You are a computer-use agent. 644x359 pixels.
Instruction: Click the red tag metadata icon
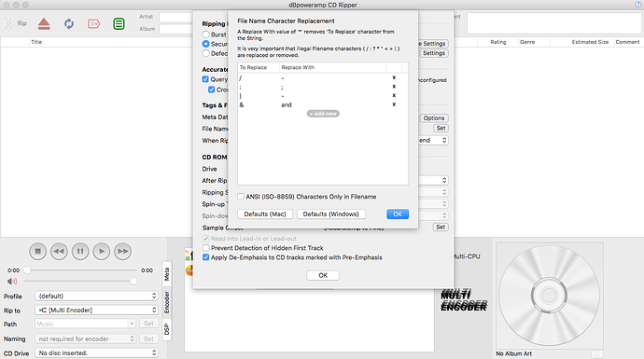(x=93, y=24)
